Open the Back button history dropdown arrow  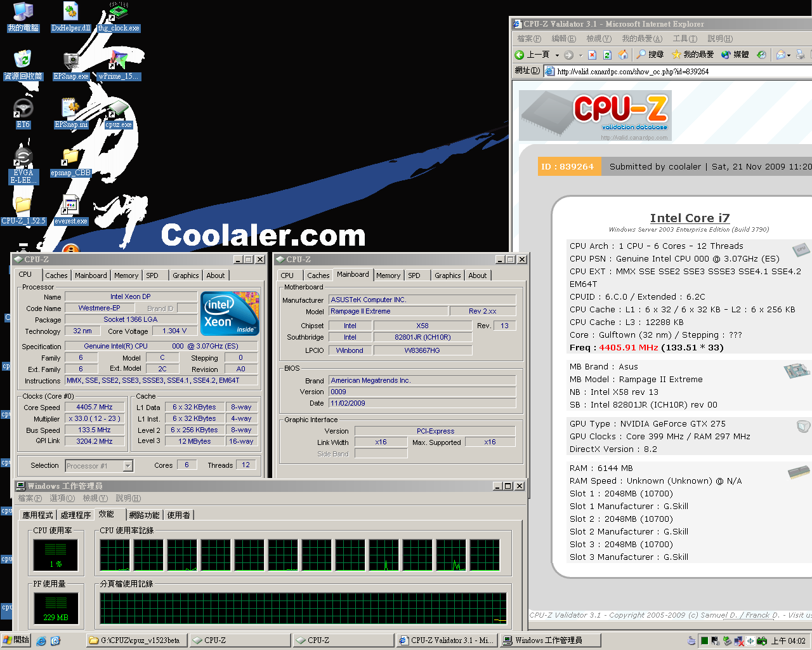pyautogui.click(x=557, y=55)
